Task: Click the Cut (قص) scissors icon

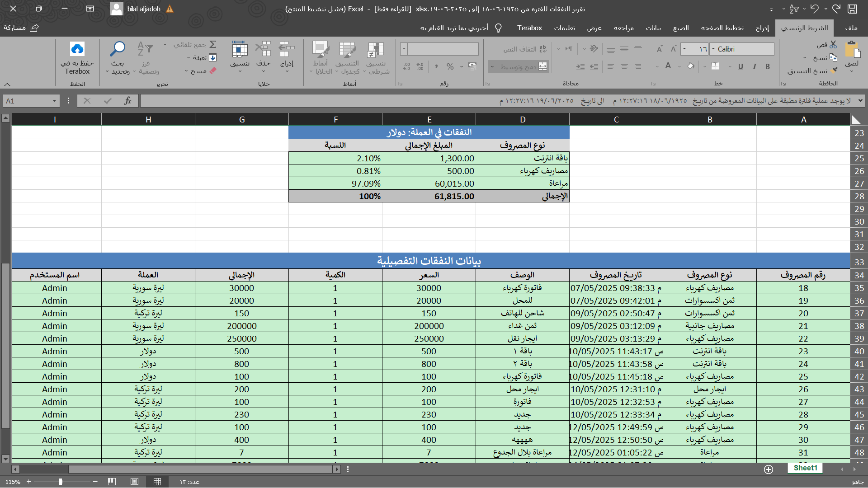Action: 833,45
